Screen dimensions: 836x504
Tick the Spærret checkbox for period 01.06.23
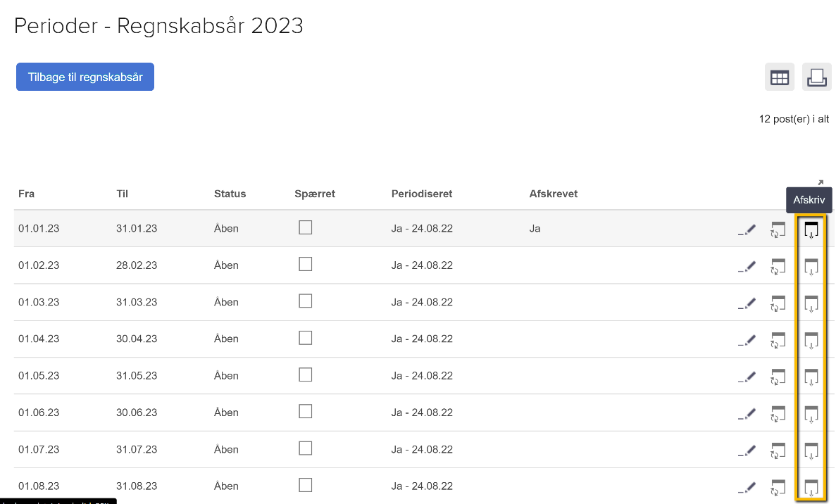click(x=306, y=411)
